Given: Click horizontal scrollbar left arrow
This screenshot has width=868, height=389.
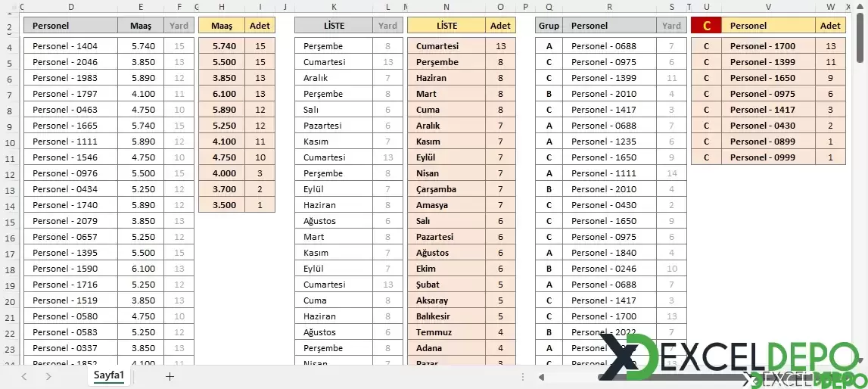Looking at the screenshot, I should coord(541,377).
